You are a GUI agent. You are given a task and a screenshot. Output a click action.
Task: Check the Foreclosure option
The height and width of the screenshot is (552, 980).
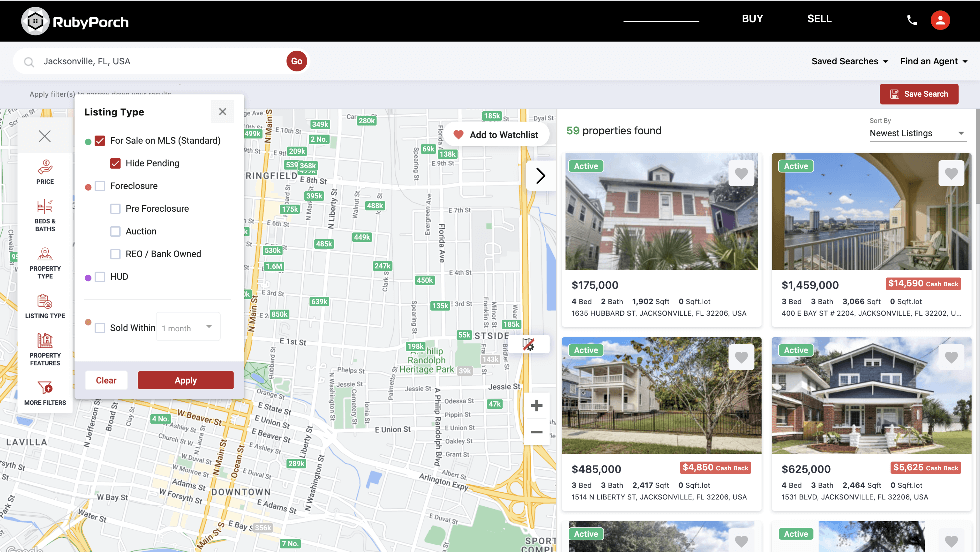(x=100, y=186)
